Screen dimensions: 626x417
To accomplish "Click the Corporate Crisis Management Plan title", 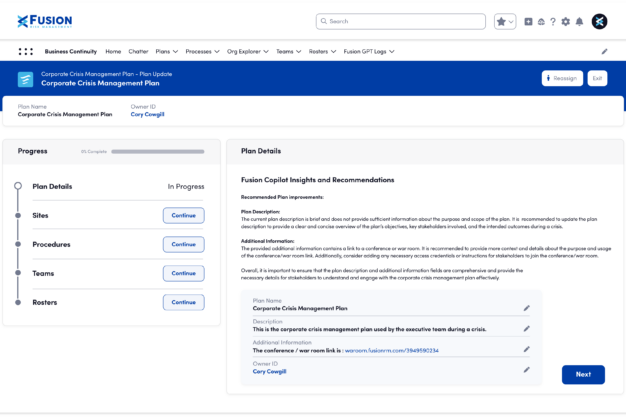I will [100, 83].
